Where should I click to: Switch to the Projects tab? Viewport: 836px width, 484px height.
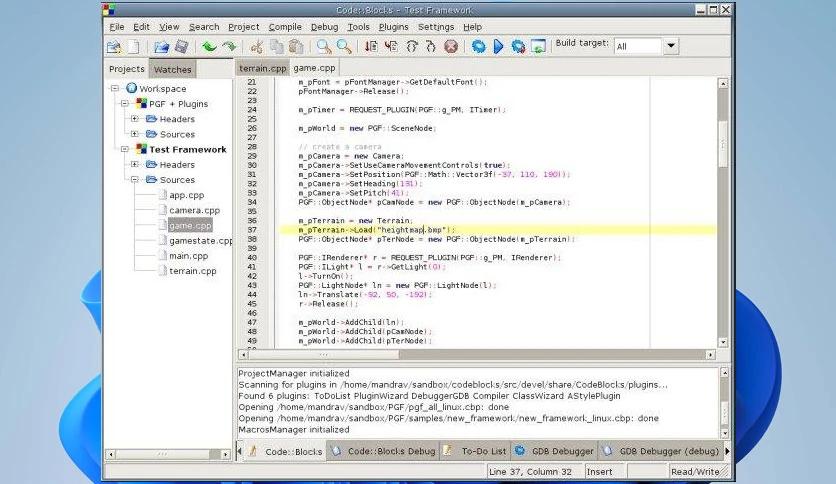(x=127, y=69)
